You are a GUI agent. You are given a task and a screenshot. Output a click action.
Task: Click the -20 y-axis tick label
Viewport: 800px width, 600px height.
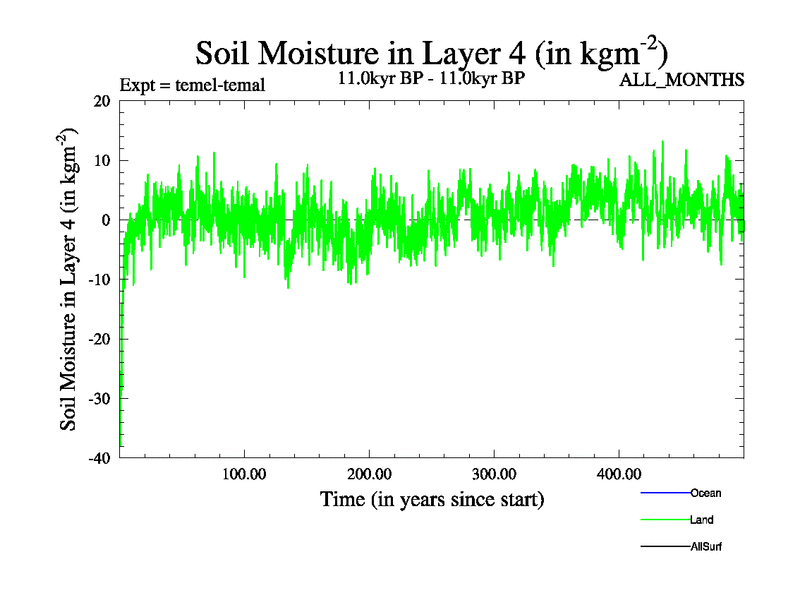point(99,339)
